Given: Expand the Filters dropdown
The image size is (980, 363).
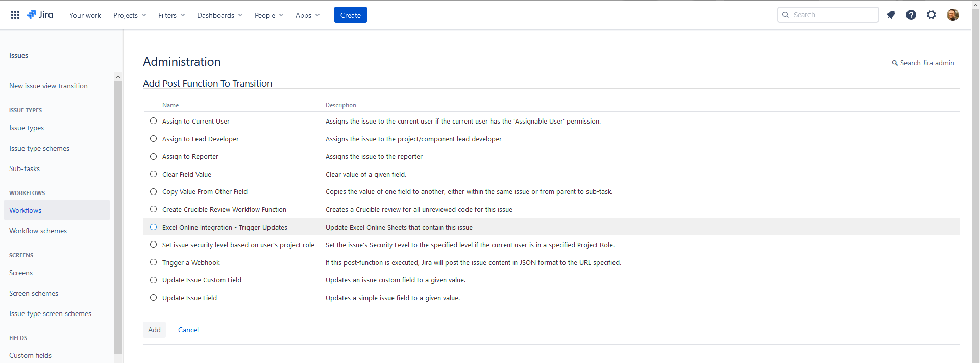Looking at the screenshot, I should tap(171, 15).
